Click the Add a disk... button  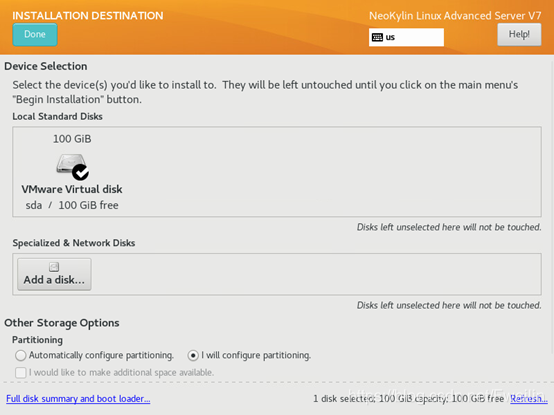pos(54,274)
